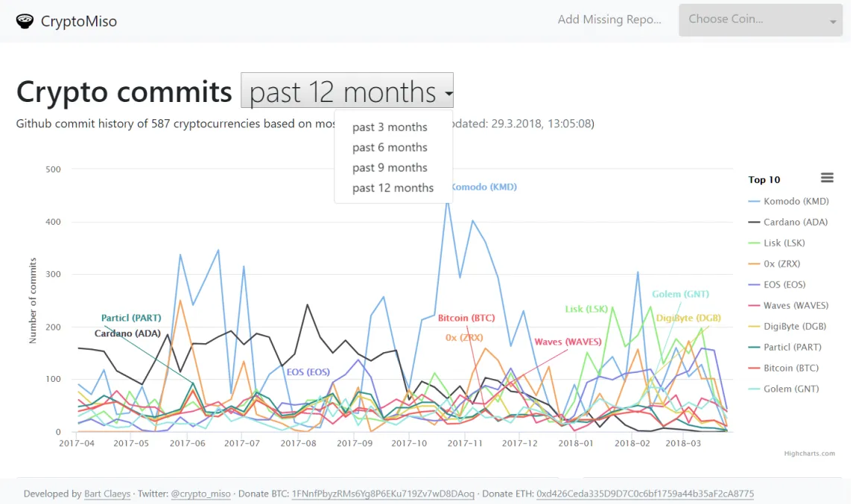Toggle EOS (EOS) series in legend
Image resolution: width=853 pixels, height=504 pixels.
pos(776,284)
